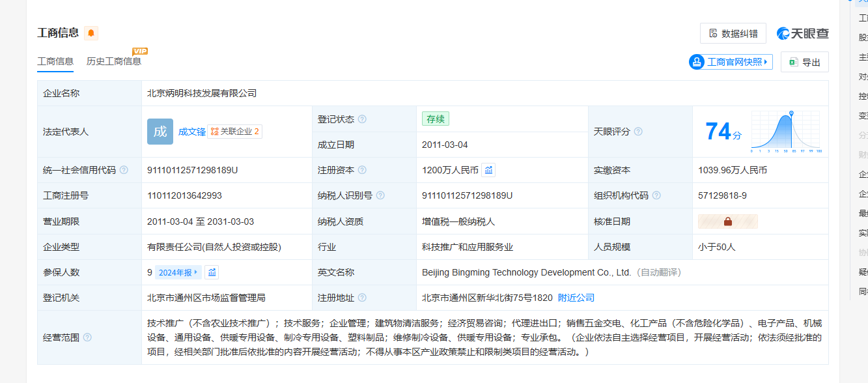Click the 工商信息 section heading
This screenshot has height=383, width=868.
click(58, 33)
